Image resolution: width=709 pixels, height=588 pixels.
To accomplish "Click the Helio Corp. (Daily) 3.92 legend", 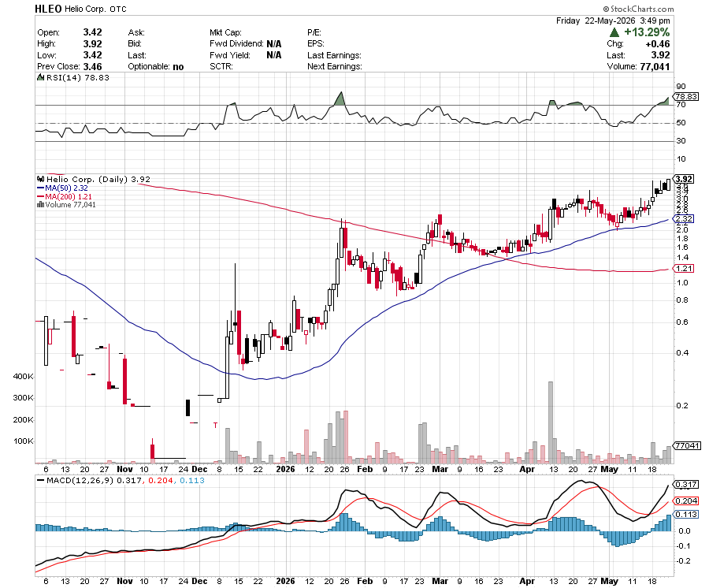I will pyautogui.click(x=98, y=180).
